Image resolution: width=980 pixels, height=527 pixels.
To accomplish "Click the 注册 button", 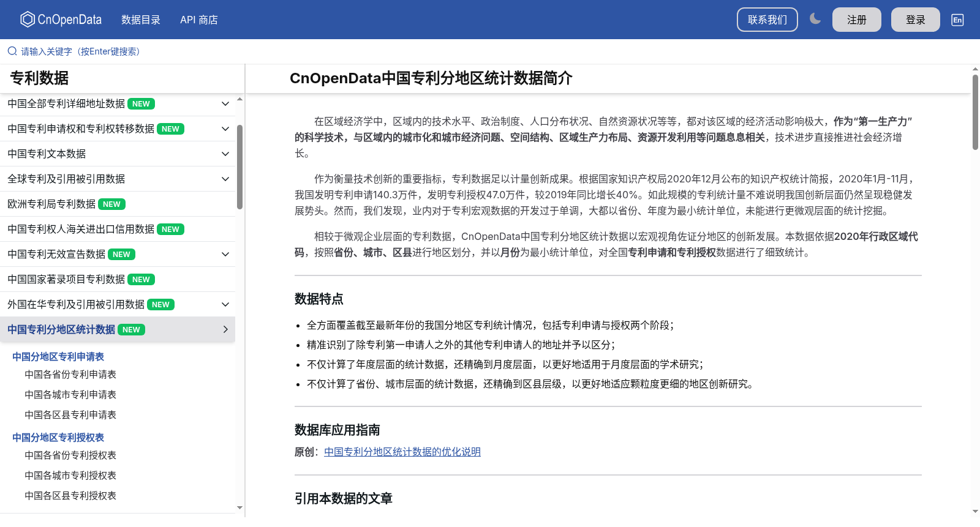I will click(x=857, y=20).
